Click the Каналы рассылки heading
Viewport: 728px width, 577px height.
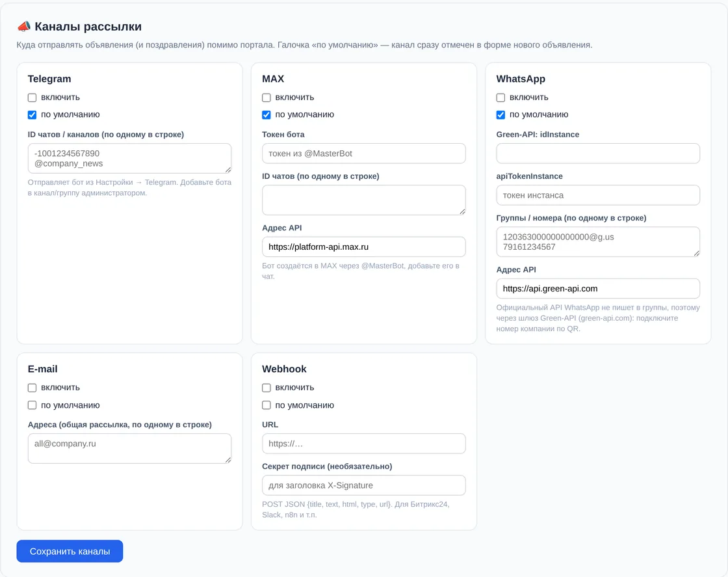point(88,27)
